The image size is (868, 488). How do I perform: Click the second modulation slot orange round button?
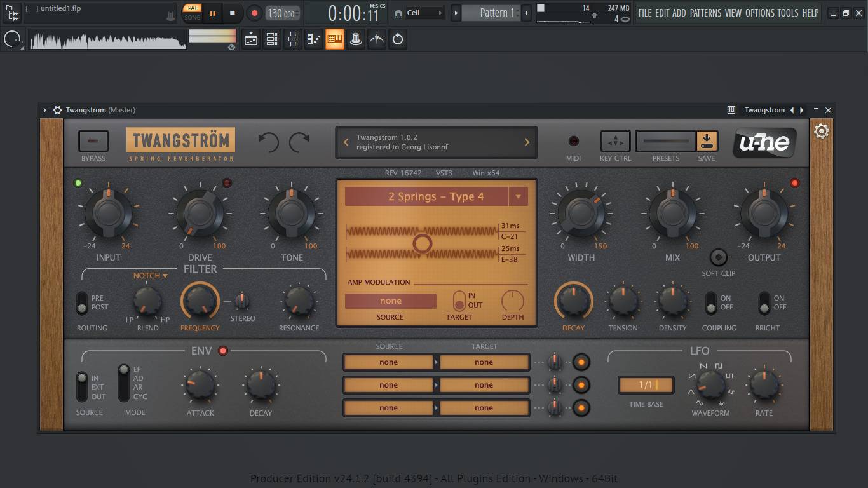pos(581,385)
